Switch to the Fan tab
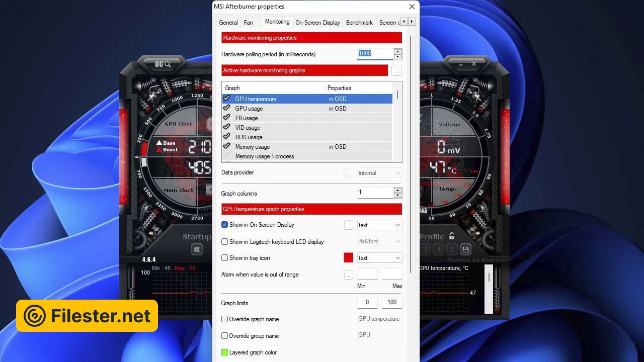Image resolution: width=644 pixels, height=362 pixels. point(249,23)
